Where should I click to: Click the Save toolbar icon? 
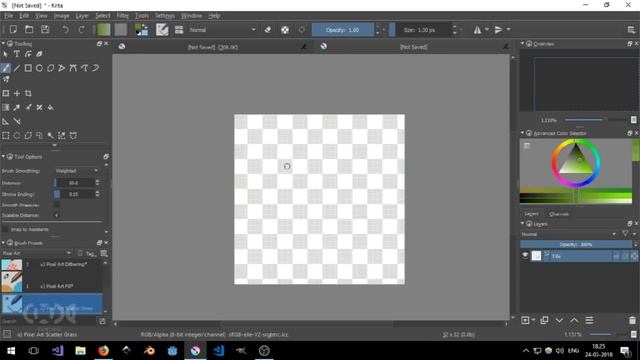click(45, 30)
